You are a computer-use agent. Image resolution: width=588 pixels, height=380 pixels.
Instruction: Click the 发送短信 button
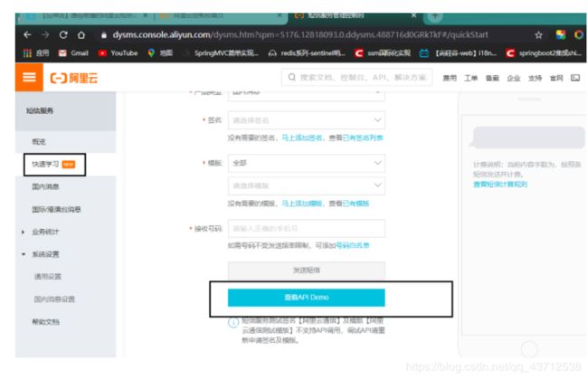(x=307, y=271)
